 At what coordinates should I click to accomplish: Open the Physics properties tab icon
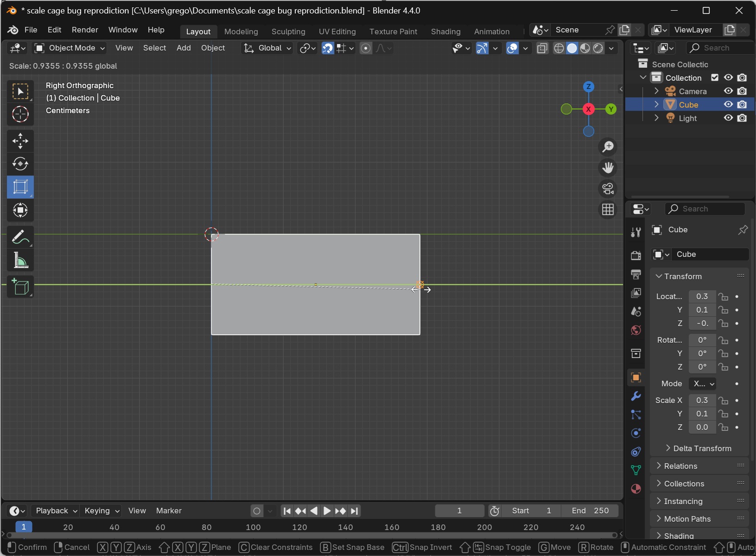[636, 433]
